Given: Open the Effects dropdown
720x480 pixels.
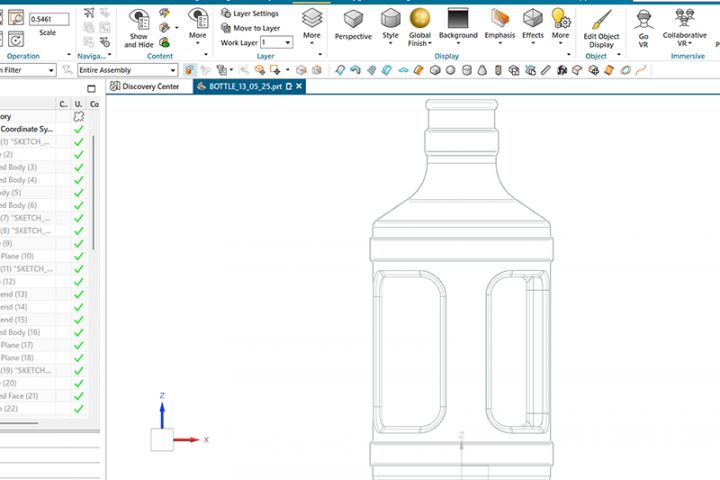Looking at the screenshot, I should coord(533,27).
